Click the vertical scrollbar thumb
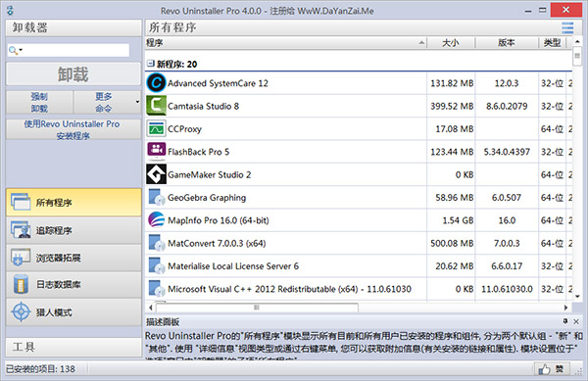The height and width of the screenshot is (381, 588). (577, 56)
